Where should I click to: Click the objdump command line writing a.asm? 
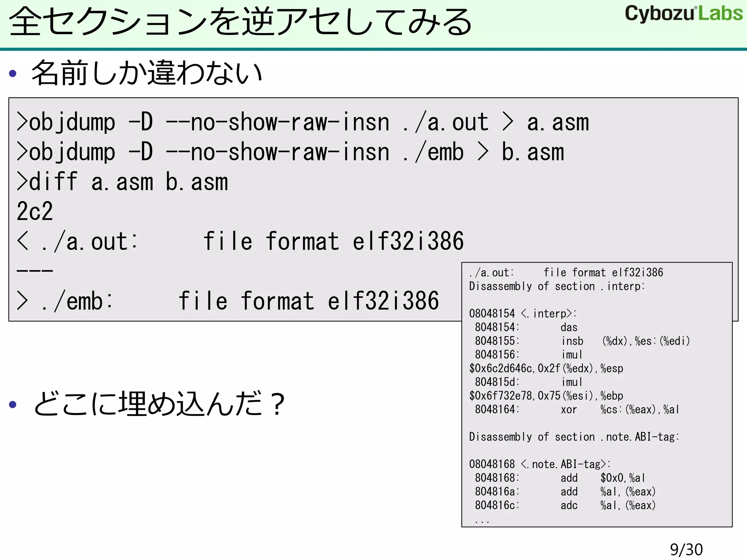(302, 122)
